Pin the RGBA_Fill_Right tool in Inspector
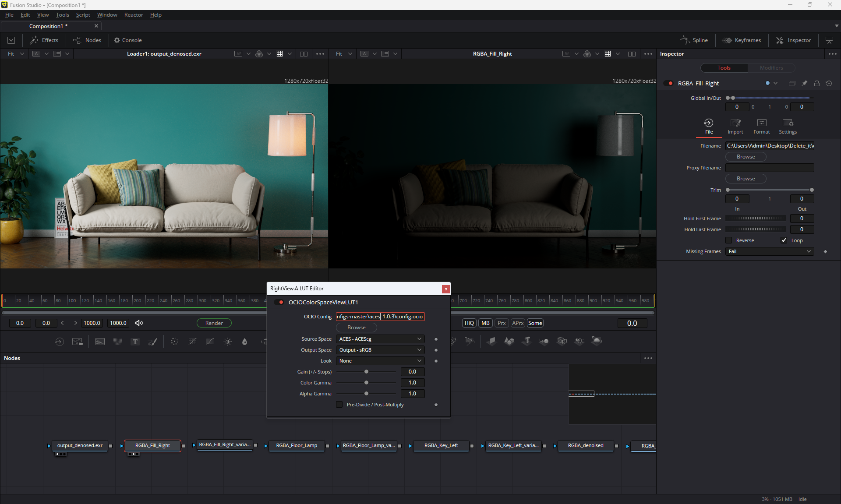The image size is (841, 504). (x=804, y=83)
